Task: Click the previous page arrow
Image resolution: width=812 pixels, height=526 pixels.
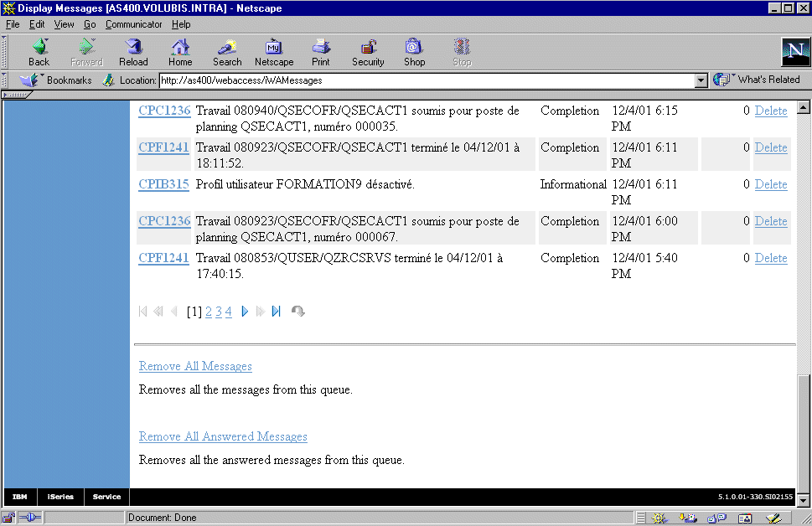Action: 174,311
